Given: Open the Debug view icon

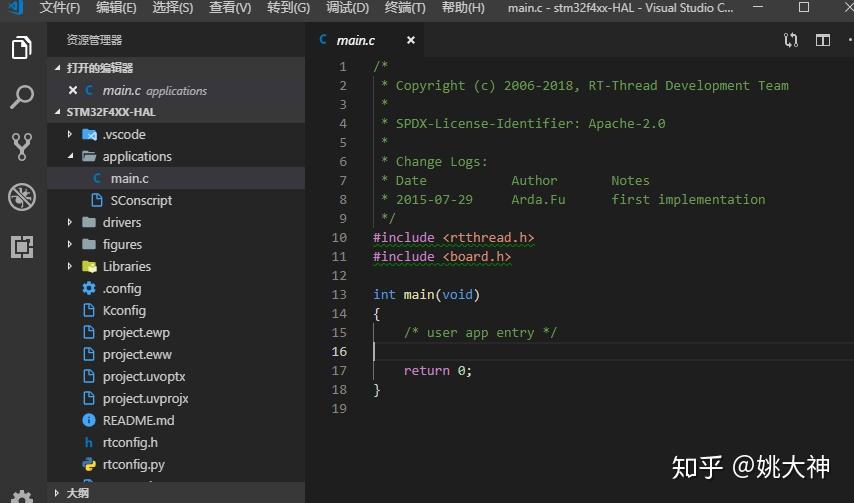Looking at the screenshot, I should [x=22, y=197].
